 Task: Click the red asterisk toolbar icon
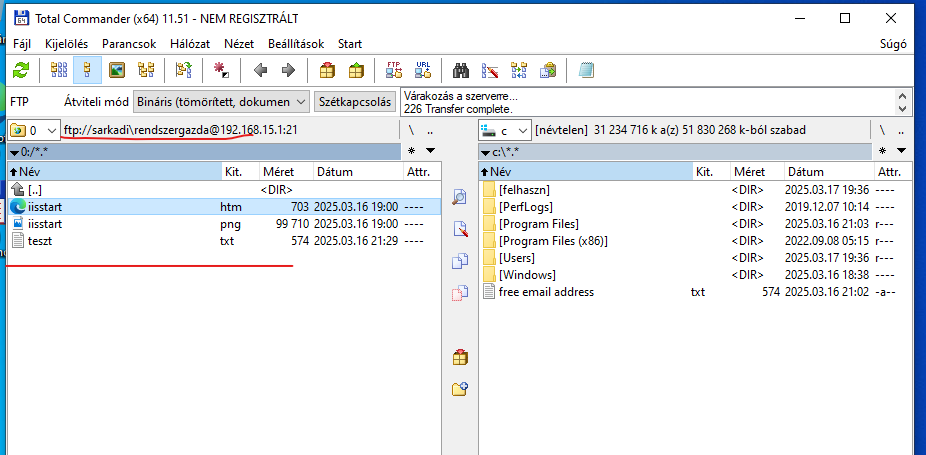(221, 71)
